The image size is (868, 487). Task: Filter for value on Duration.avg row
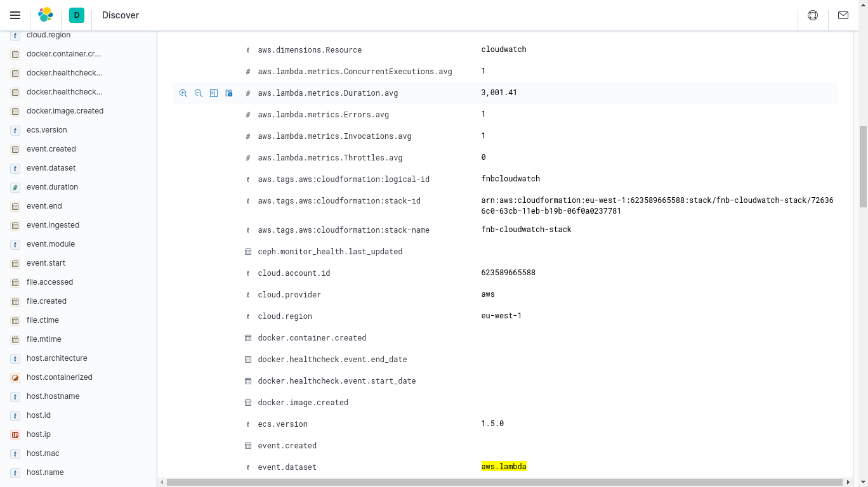[183, 93]
